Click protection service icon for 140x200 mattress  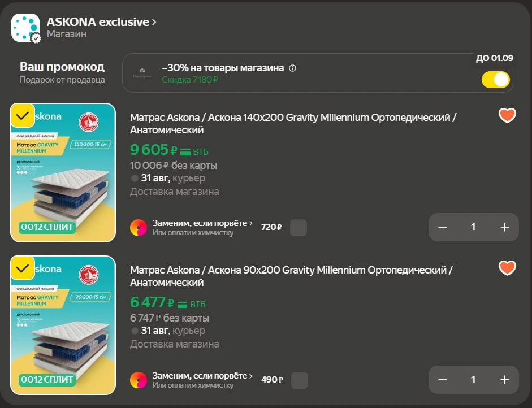(x=139, y=228)
